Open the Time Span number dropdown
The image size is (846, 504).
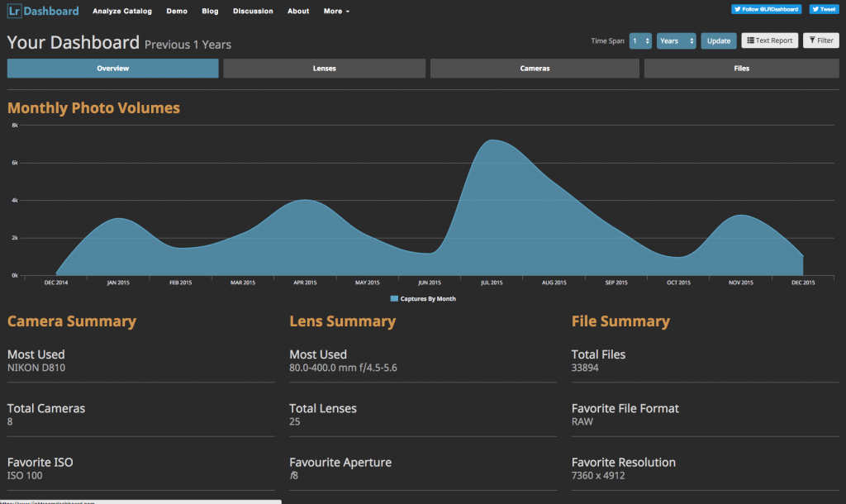pyautogui.click(x=640, y=40)
